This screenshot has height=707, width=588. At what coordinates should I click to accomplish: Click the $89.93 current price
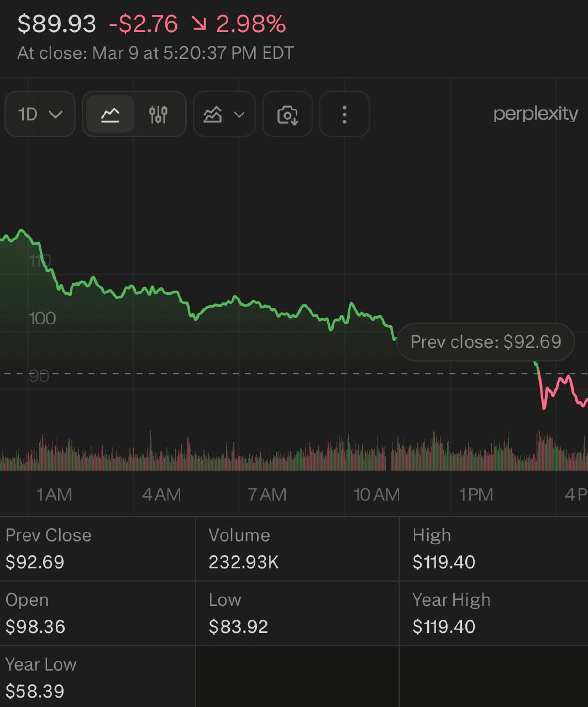point(57,24)
